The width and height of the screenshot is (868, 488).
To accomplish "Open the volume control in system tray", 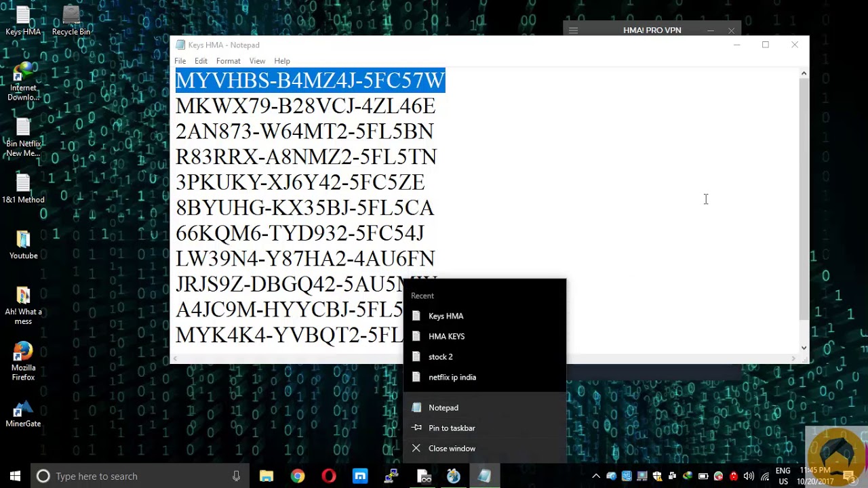I will point(749,476).
